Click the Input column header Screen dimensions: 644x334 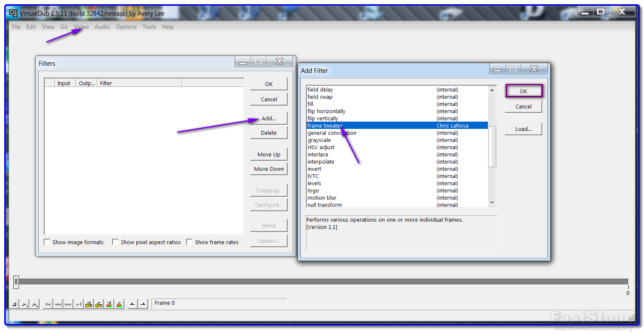[65, 83]
